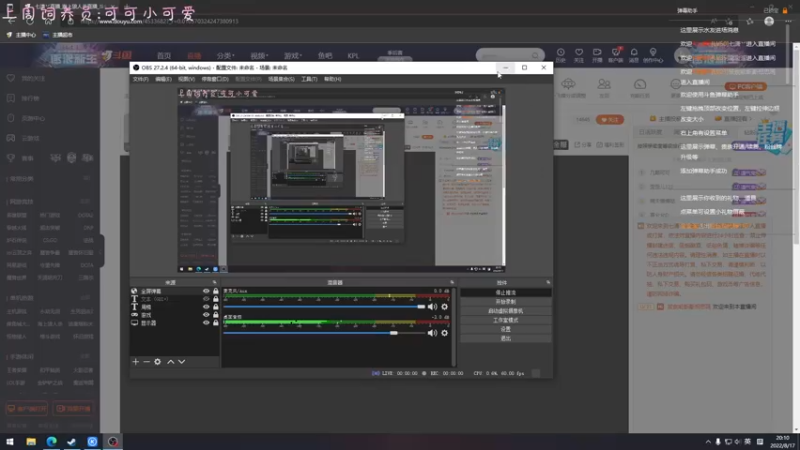This screenshot has height=450, width=800.
Task: Click the 开播 camera icon on the Douyu header
Action: 597,52
